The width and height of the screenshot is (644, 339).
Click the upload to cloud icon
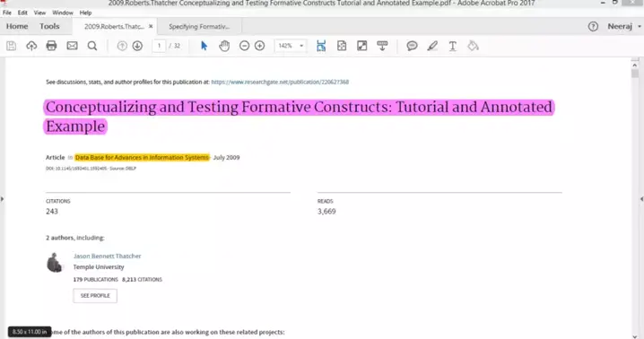(x=31, y=46)
